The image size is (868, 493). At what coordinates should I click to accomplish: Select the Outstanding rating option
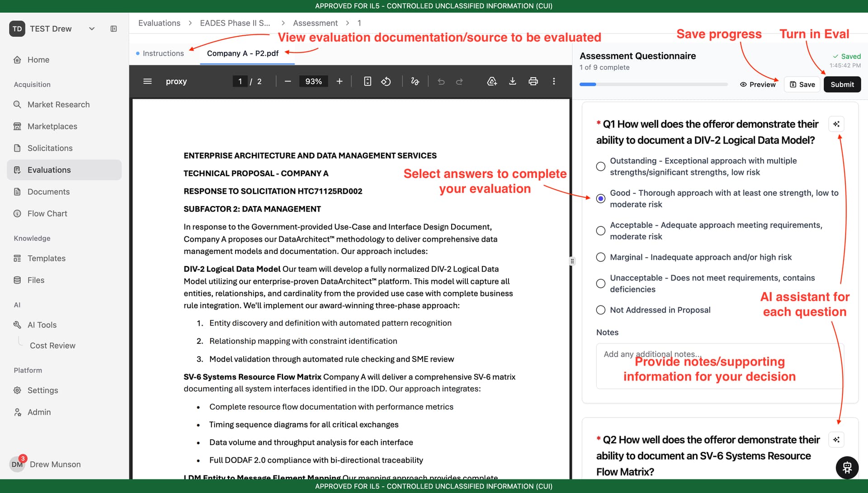[600, 166]
